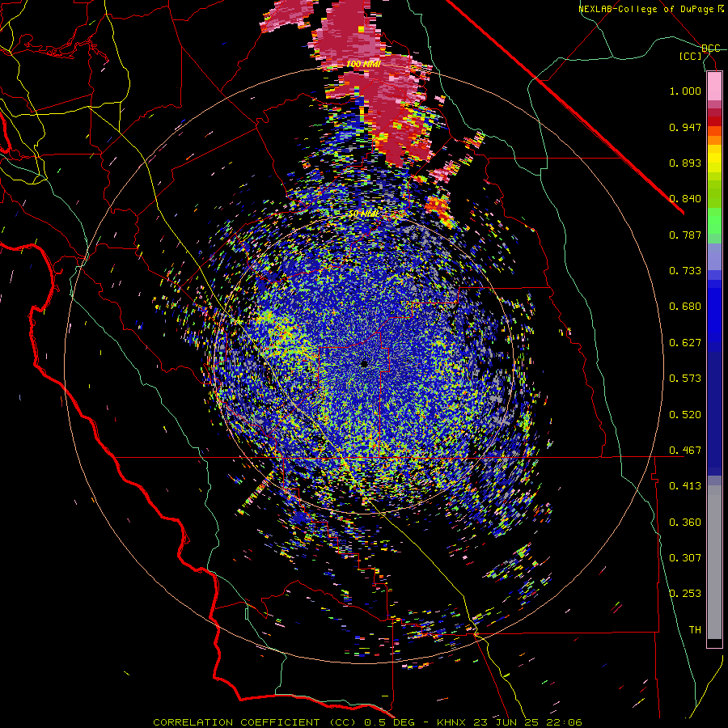Pick the light pink color bar segment

[714, 87]
